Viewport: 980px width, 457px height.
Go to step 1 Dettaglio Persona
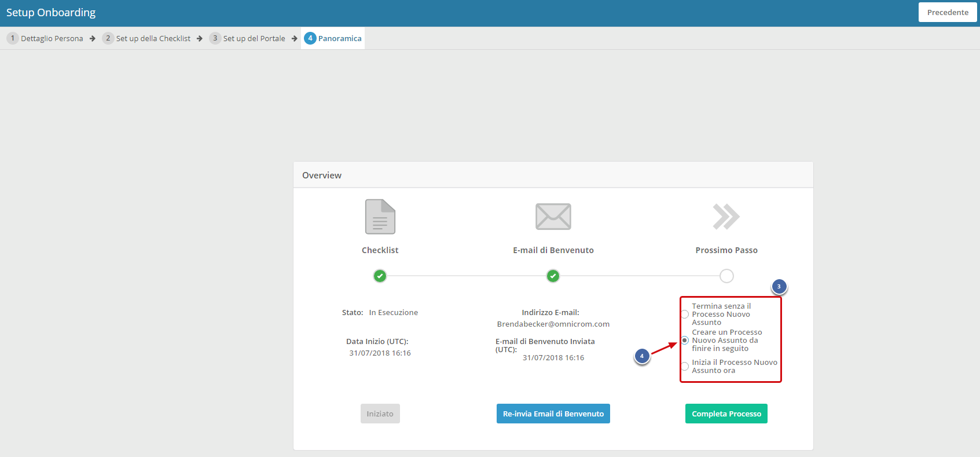(45, 38)
